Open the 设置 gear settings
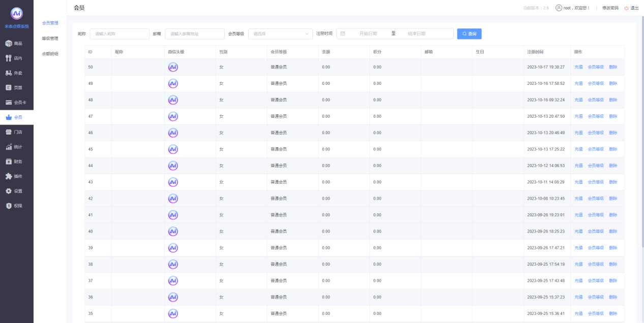644x323 pixels. click(x=9, y=191)
